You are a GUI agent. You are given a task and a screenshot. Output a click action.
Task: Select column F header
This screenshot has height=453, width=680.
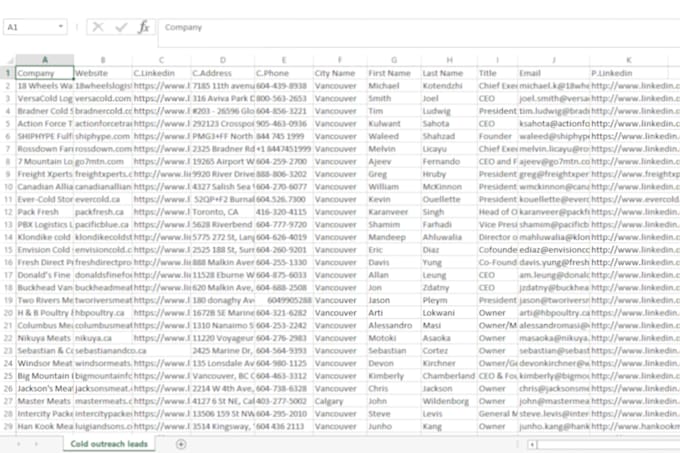coord(340,60)
